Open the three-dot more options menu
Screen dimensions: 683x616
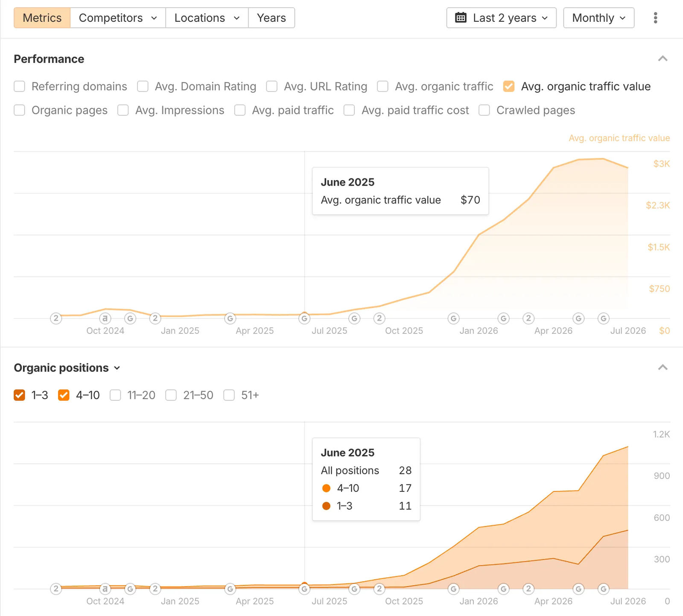(x=655, y=18)
